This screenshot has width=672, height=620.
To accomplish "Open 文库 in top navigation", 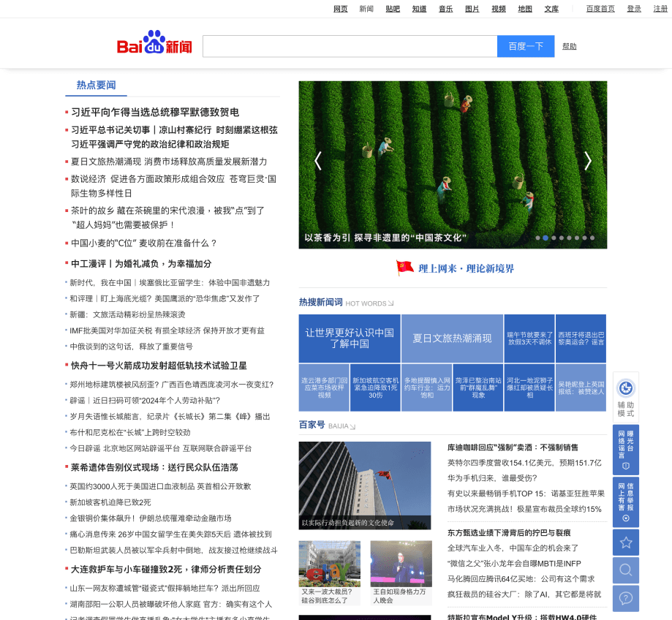I will (x=551, y=9).
